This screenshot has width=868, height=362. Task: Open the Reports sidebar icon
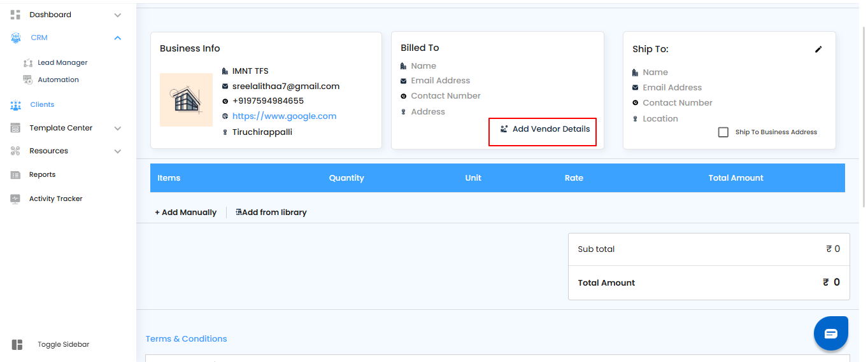16,175
